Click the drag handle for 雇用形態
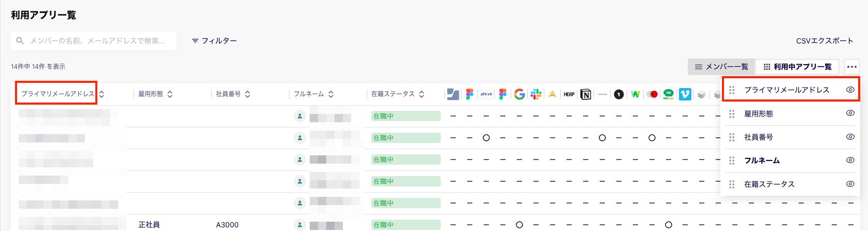 point(732,113)
